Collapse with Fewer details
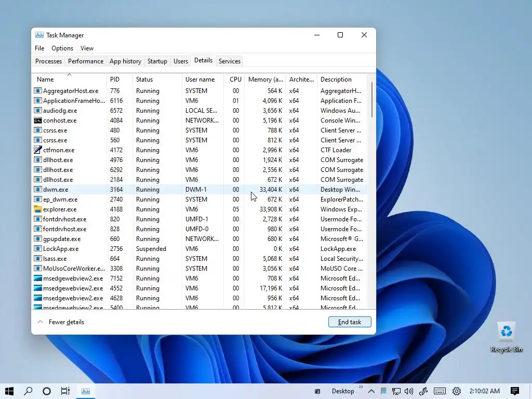The width and height of the screenshot is (532, 399). pos(61,322)
